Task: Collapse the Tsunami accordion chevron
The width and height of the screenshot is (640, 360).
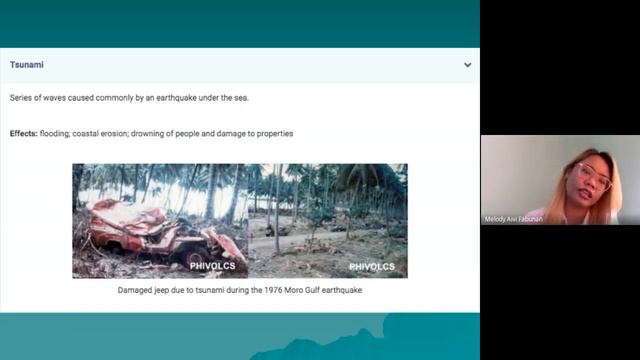Action: coord(467,65)
